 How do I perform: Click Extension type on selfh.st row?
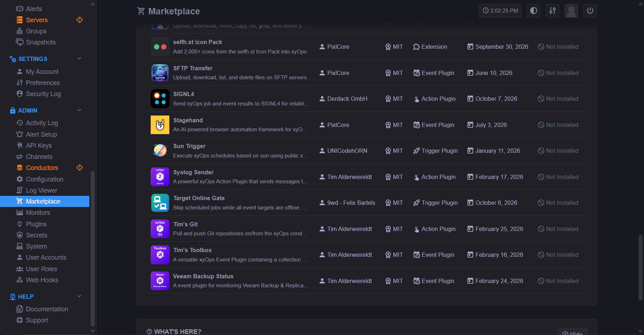(x=430, y=47)
